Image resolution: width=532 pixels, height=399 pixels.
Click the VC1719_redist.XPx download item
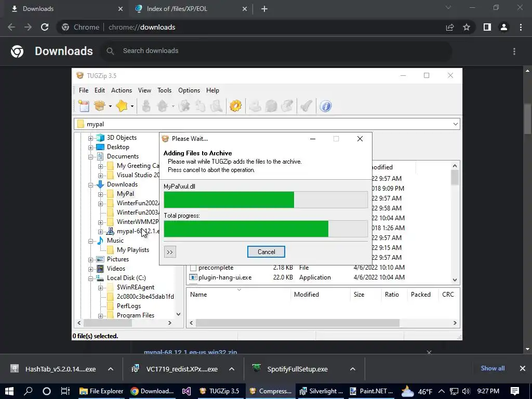tap(182, 369)
